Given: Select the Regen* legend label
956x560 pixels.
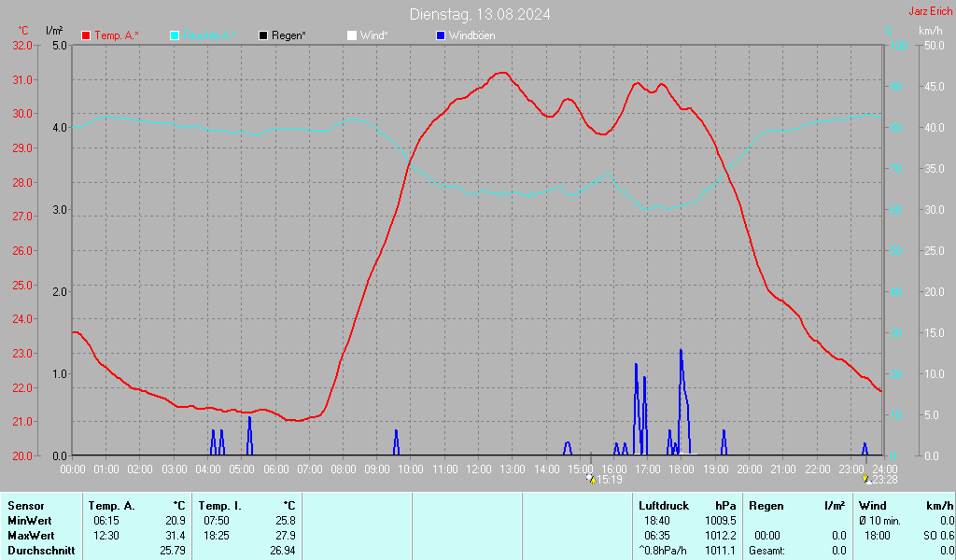Looking at the screenshot, I should [288, 35].
